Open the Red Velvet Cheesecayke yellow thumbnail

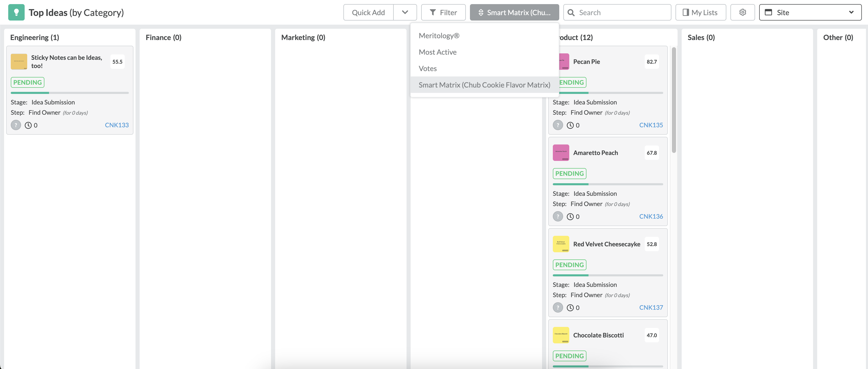coord(561,244)
